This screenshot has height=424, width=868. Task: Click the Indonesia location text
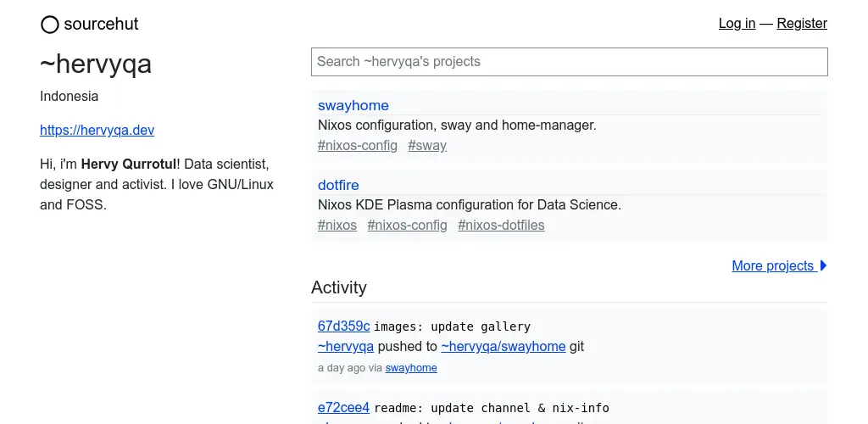coord(70,97)
